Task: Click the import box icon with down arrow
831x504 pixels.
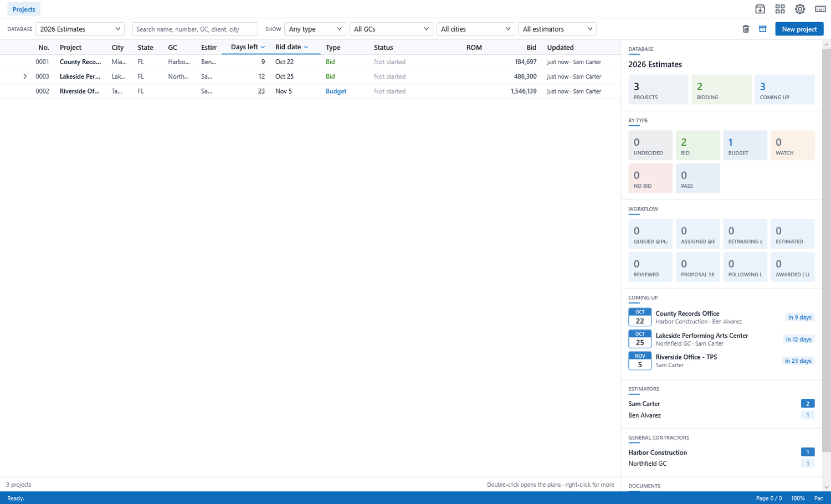Action: [760, 9]
